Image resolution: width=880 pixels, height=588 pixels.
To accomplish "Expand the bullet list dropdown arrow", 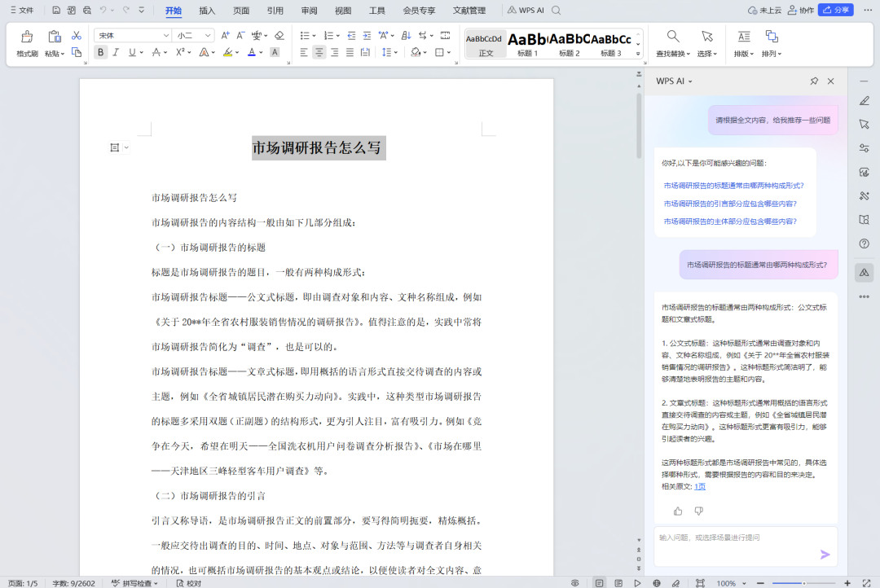I will tap(315, 36).
